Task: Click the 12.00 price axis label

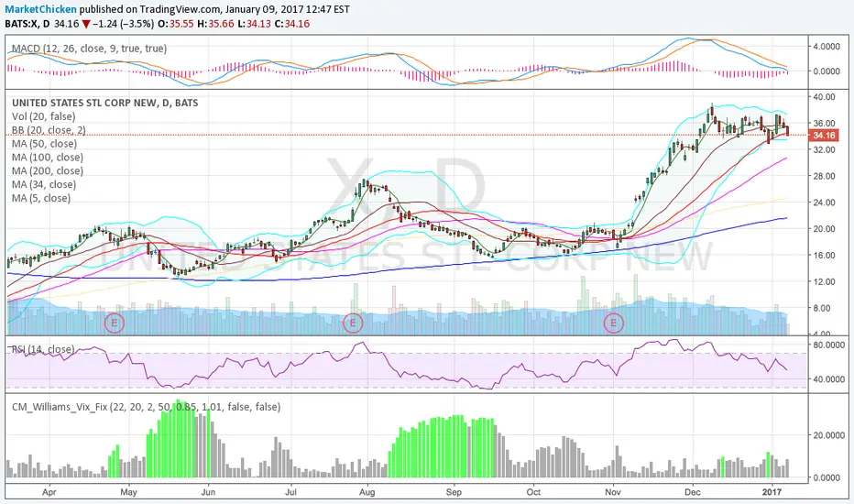Action: [824, 281]
